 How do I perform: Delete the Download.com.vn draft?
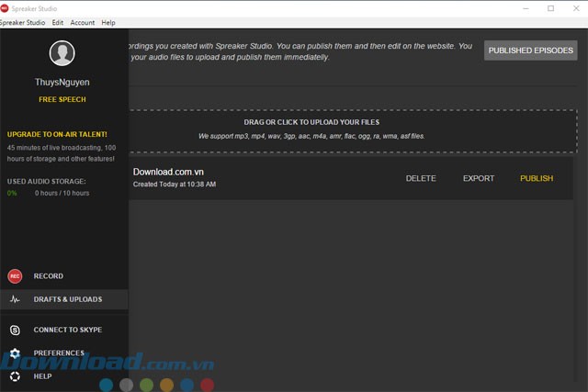tap(421, 178)
